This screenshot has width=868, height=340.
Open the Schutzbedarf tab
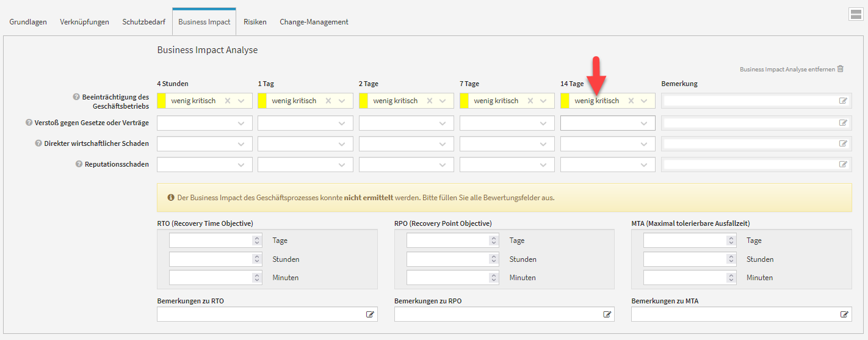143,22
